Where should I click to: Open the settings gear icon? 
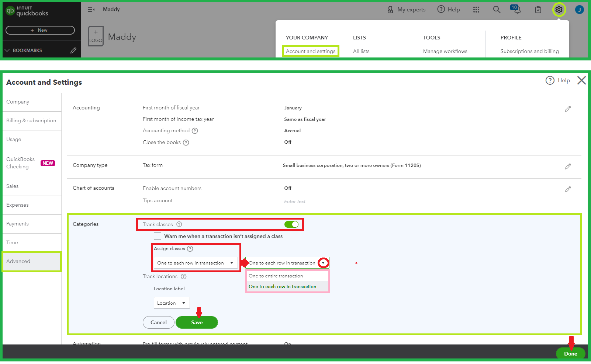559,10
